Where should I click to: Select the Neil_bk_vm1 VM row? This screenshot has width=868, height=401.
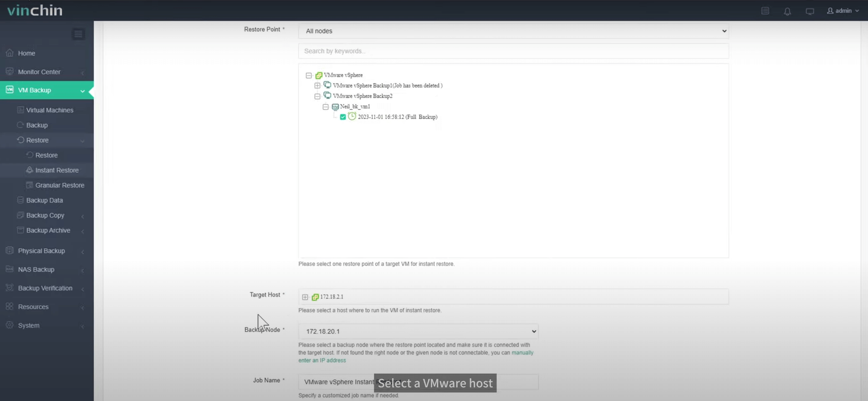pyautogui.click(x=355, y=107)
